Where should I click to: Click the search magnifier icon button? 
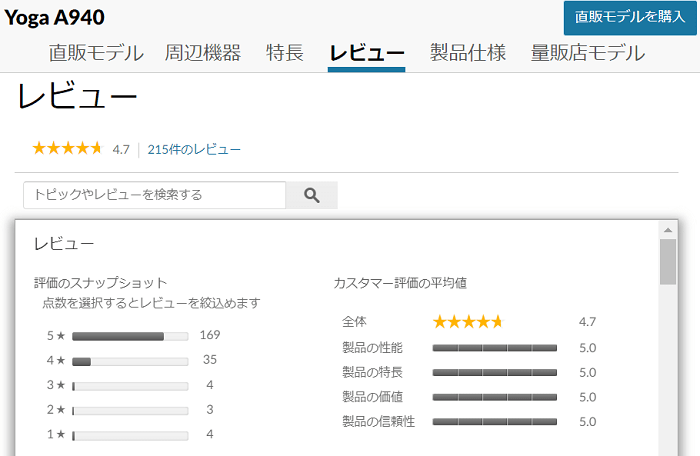tap(312, 195)
